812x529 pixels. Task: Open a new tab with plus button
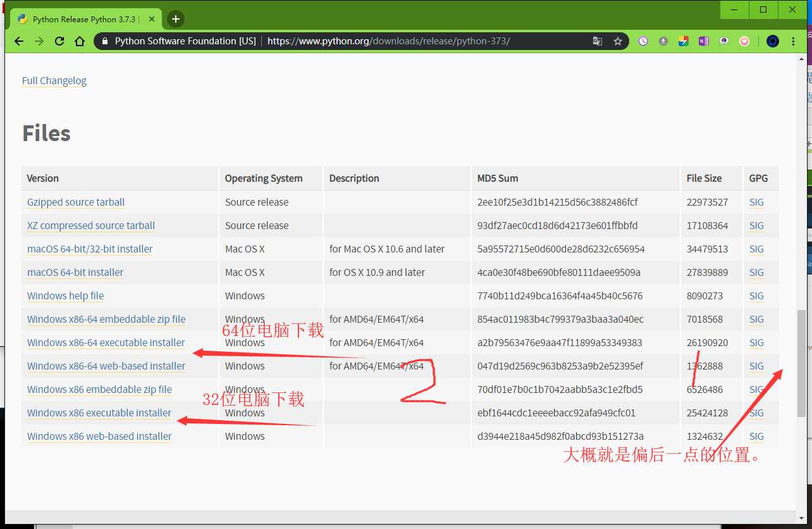point(176,19)
